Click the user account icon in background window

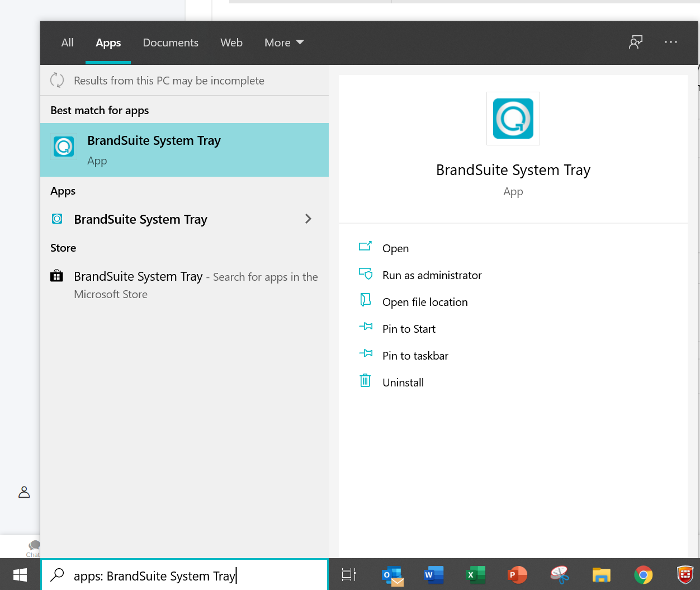pyautogui.click(x=24, y=492)
